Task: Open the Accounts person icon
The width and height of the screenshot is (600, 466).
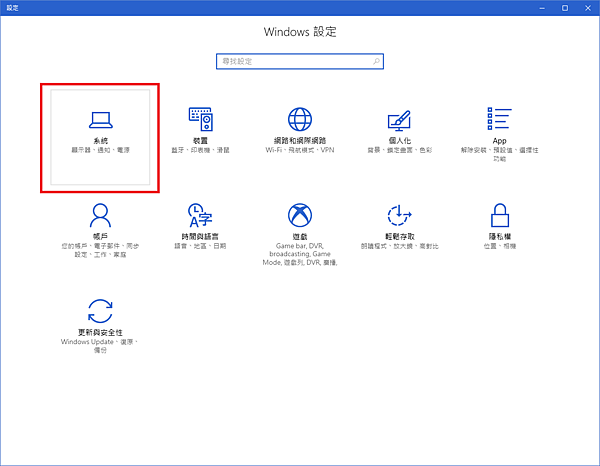Action: click(x=100, y=215)
